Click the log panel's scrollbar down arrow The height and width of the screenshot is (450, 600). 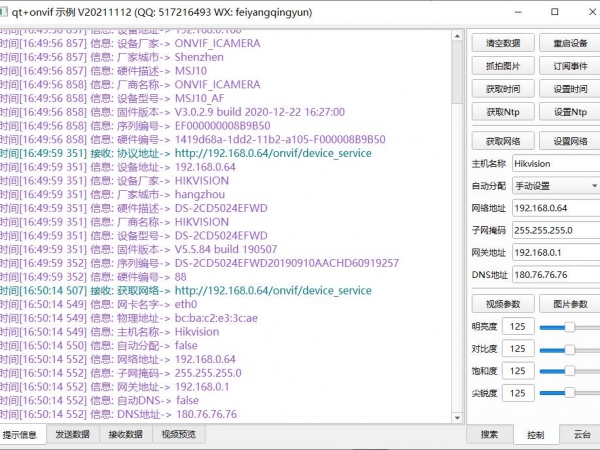(459, 419)
